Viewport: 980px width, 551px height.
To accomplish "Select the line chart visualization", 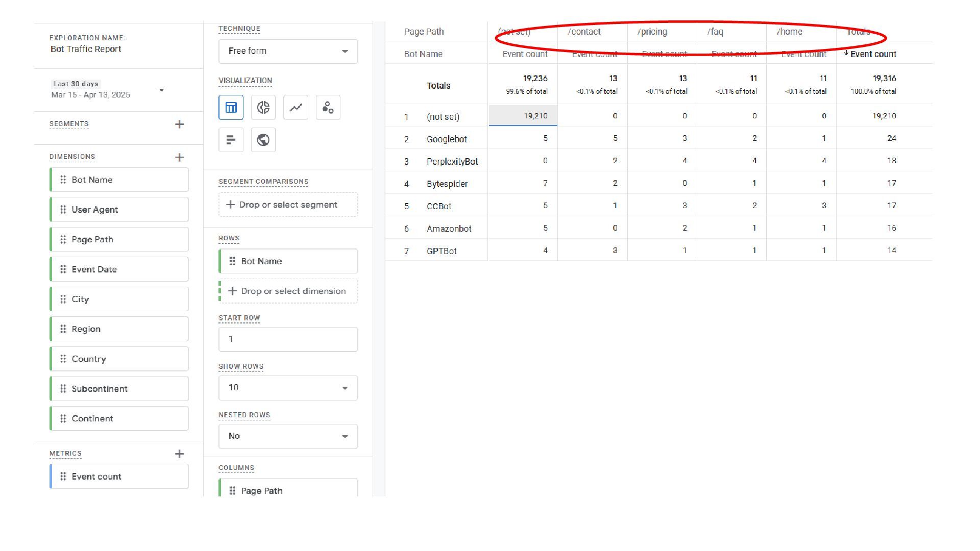I will [296, 108].
